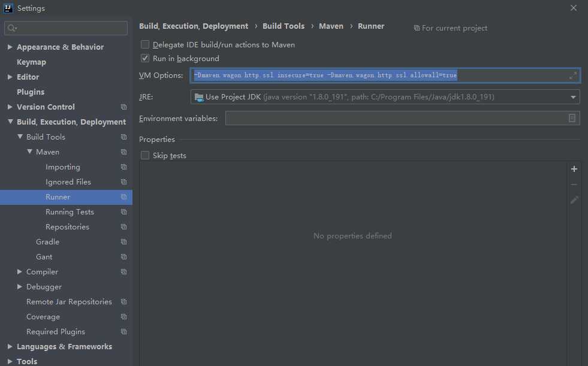Expand the Tools section arrow
Screen dimensions: 588x366
tap(10, 361)
